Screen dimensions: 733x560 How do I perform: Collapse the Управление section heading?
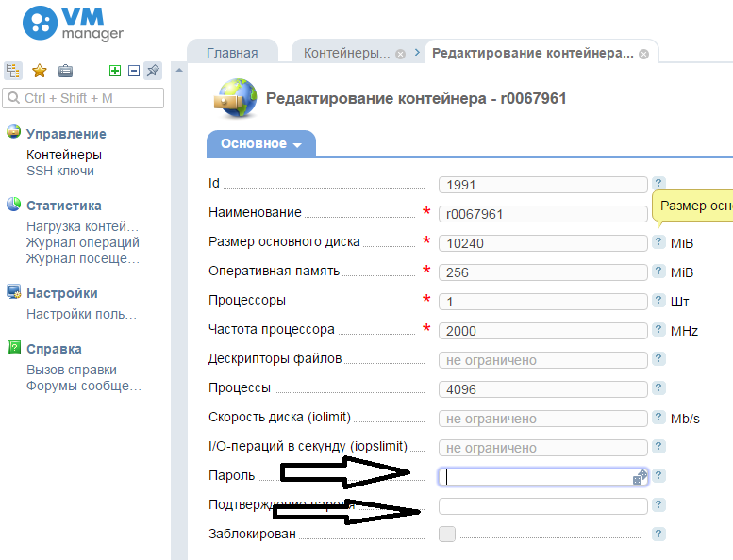coord(66,134)
